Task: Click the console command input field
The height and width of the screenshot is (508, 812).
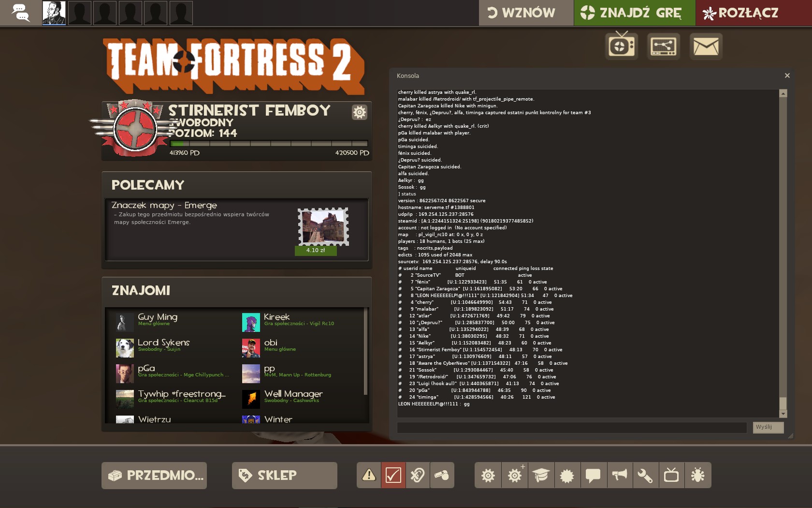Action: (x=571, y=427)
